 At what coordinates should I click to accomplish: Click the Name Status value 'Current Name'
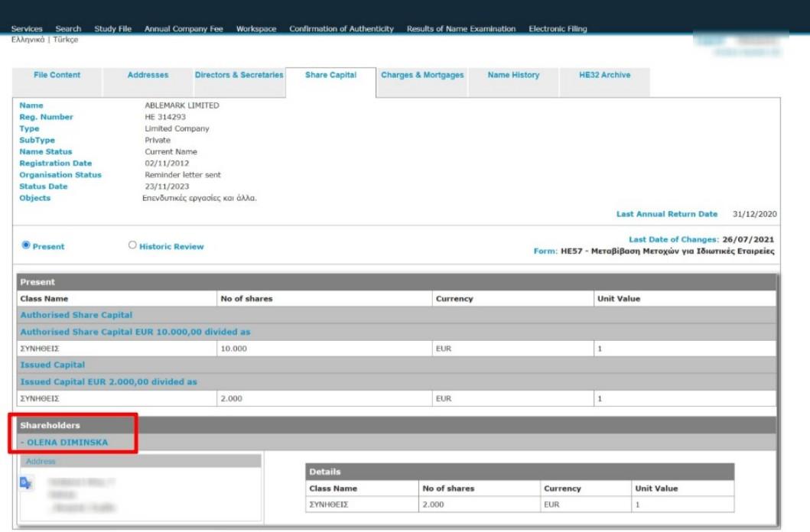(171, 152)
